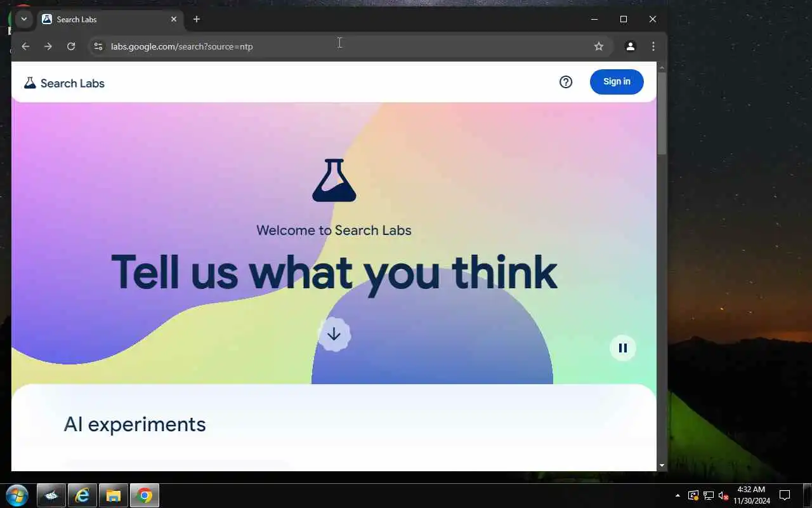The image size is (812, 508).
Task: Reload the page with refresh icon
Action: [71, 46]
